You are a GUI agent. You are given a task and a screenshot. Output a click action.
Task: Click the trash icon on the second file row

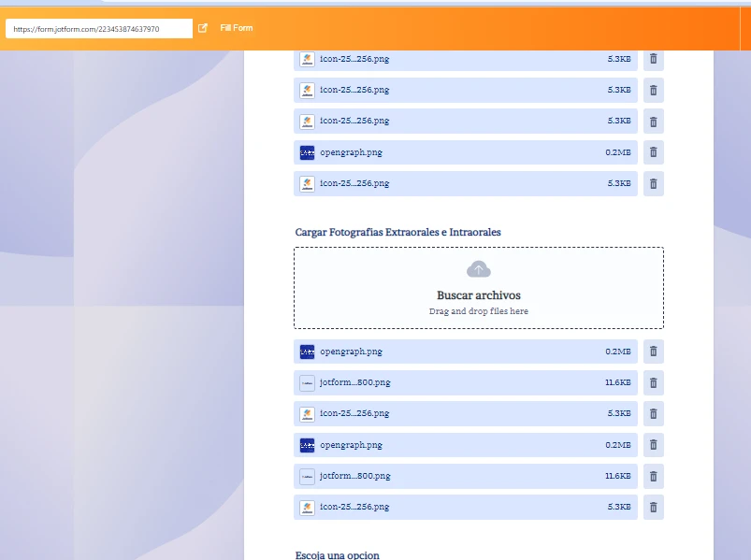click(x=653, y=90)
